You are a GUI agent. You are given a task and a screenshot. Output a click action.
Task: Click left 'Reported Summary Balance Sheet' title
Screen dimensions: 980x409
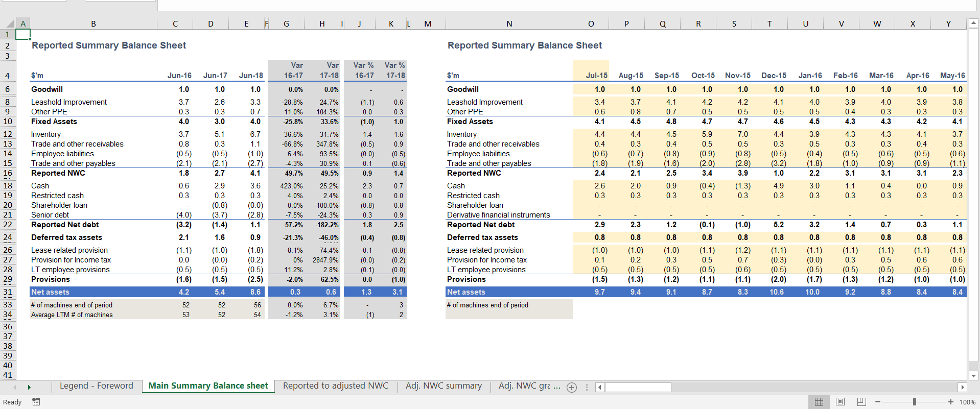(109, 45)
